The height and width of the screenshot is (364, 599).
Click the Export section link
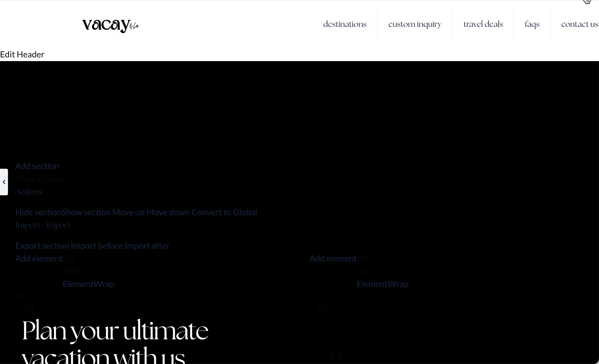(x=42, y=246)
